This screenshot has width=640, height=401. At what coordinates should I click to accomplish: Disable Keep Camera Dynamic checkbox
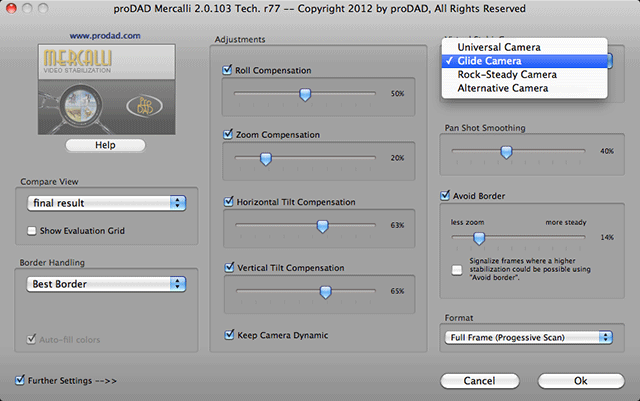pyautogui.click(x=229, y=335)
